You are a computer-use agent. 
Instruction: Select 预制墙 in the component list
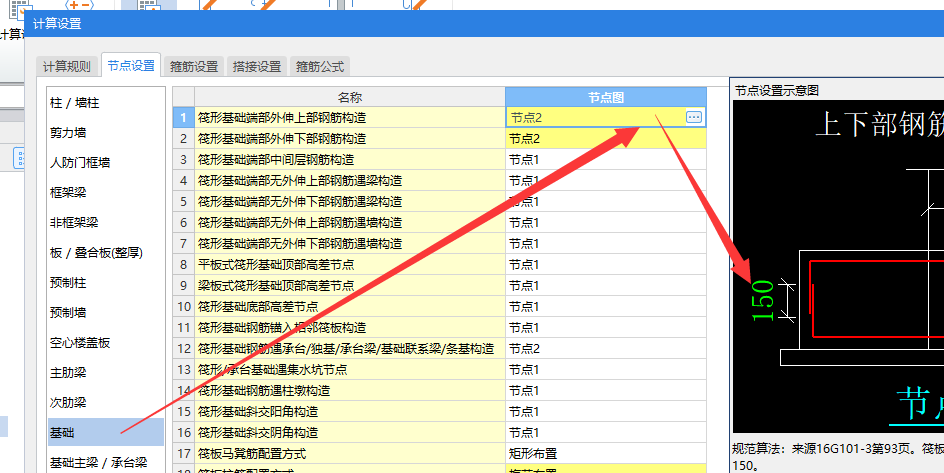pyautogui.click(x=105, y=312)
